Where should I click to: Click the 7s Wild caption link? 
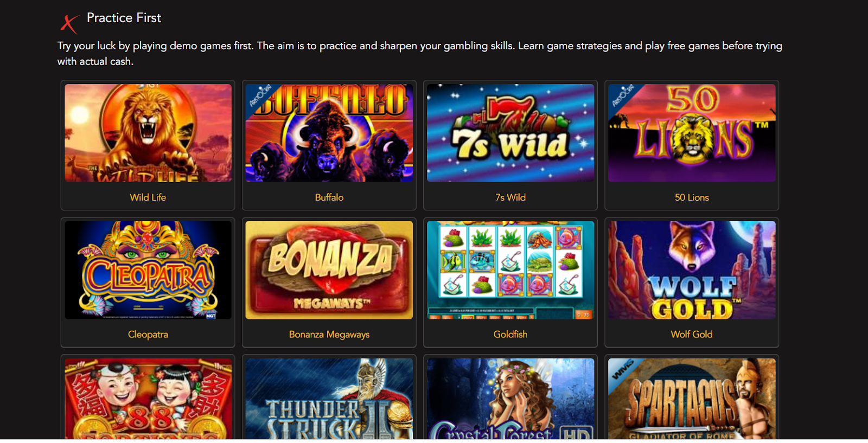tap(510, 197)
